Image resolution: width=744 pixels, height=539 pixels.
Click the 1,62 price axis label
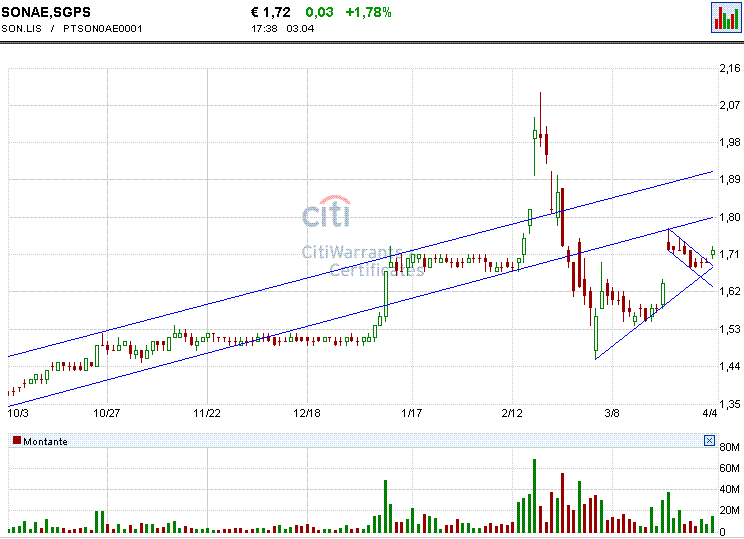[x=730, y=291]
